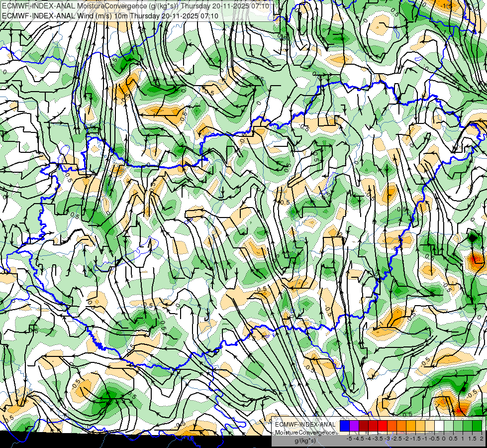This screenshot has height=448, width=487.
Task: Click the 'g/(kg*s)' unit label in legend
Action: (x=305, y=441)
